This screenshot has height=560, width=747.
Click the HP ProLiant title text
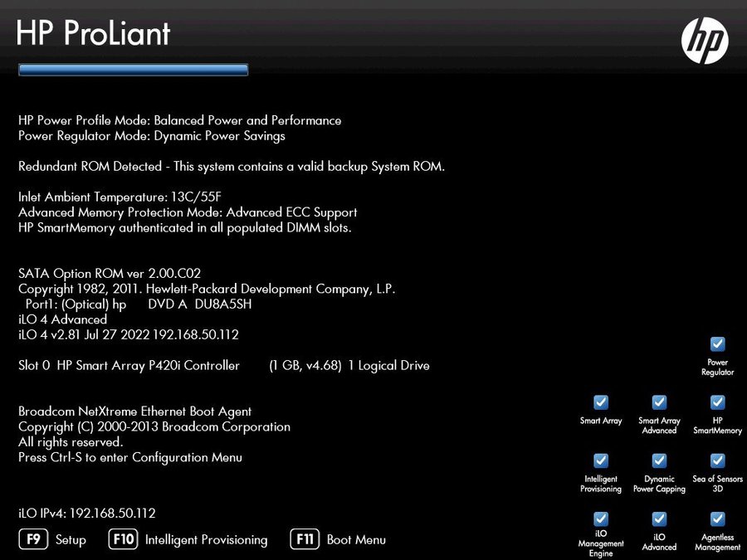point(93,34)
